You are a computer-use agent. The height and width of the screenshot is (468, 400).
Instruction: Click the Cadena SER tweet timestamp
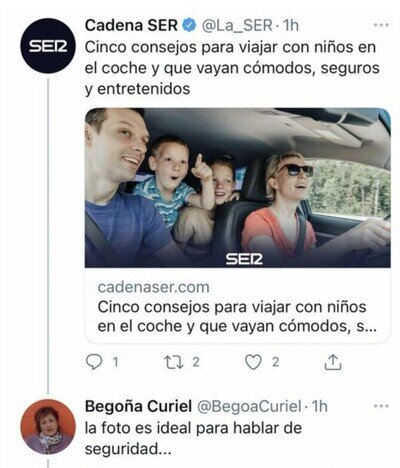(x=291, y=26)
